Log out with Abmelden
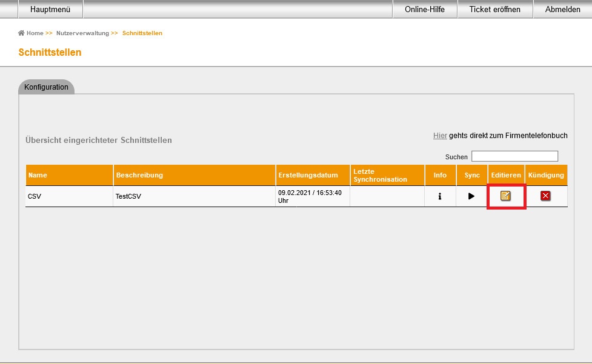592x364 pixels. tap(562, 9)
